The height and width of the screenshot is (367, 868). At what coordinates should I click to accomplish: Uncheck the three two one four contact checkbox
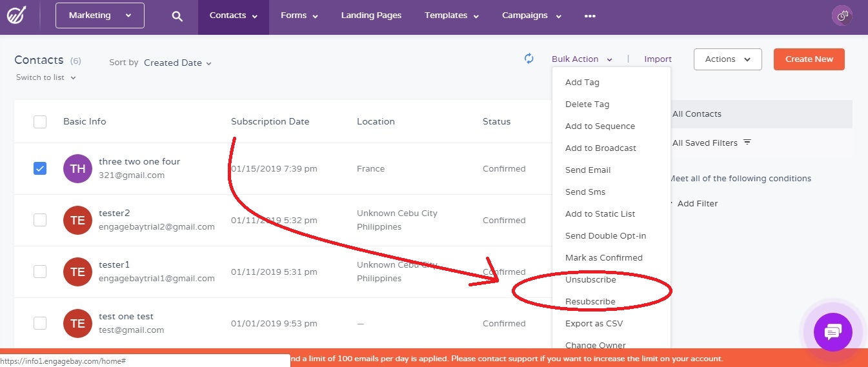40,168
